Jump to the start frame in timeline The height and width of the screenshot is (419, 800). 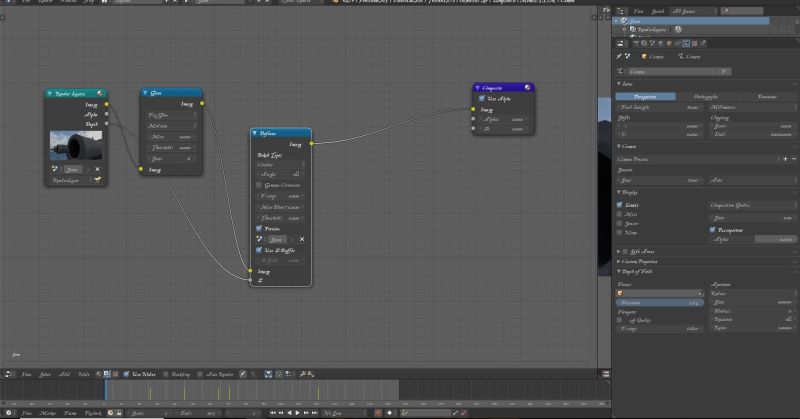click(x=272, y=413)
